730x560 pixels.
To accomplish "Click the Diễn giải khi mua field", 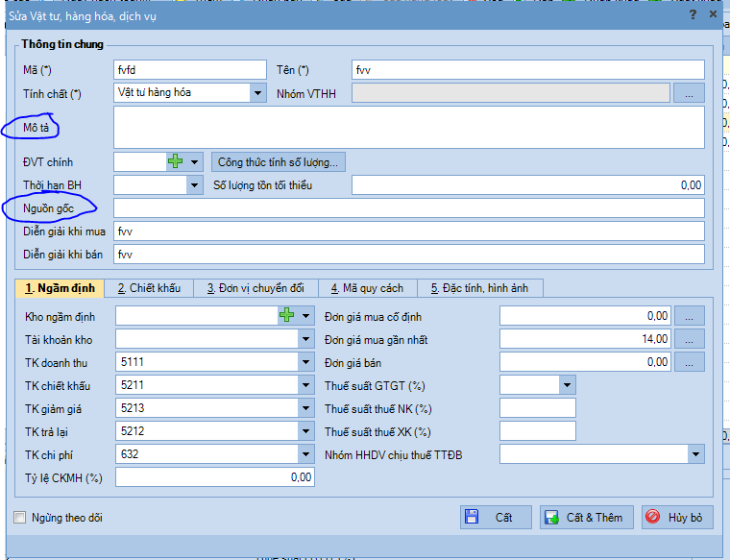I will pos(409,231).
